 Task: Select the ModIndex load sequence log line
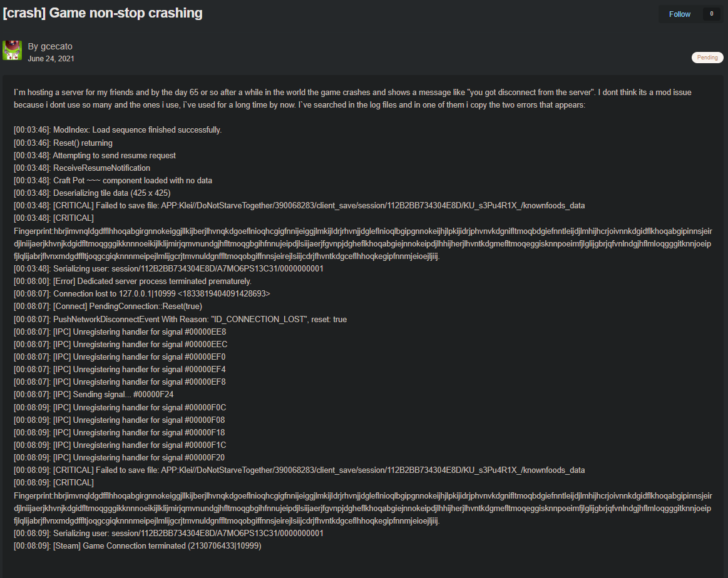119,129
